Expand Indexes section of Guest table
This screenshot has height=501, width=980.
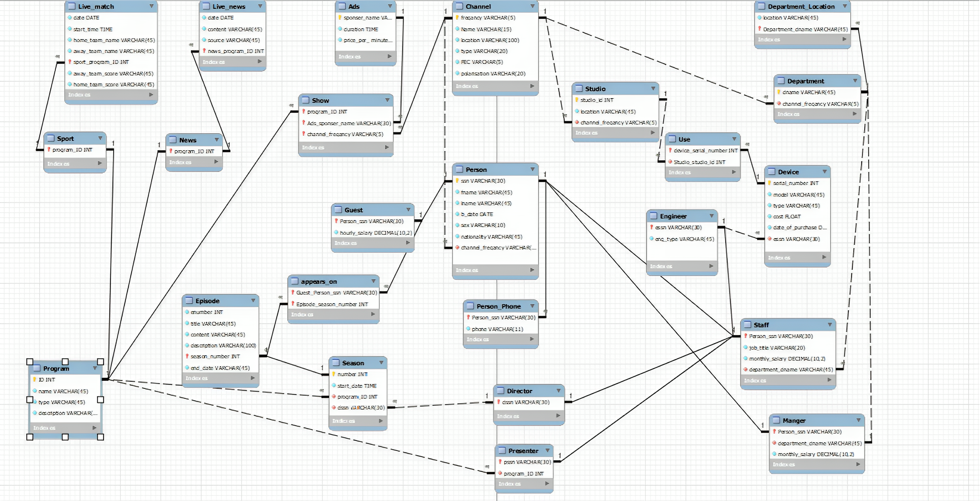408,242
